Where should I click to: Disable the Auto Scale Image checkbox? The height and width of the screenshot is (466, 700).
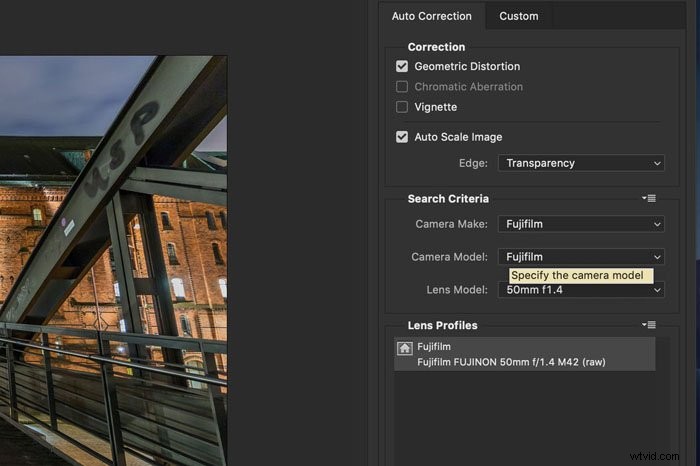402,137
